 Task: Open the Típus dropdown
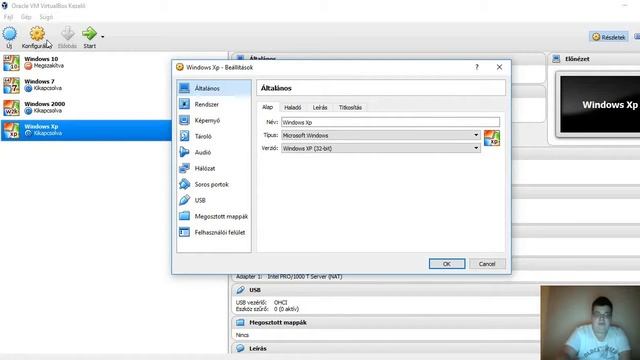click(380, 135)
